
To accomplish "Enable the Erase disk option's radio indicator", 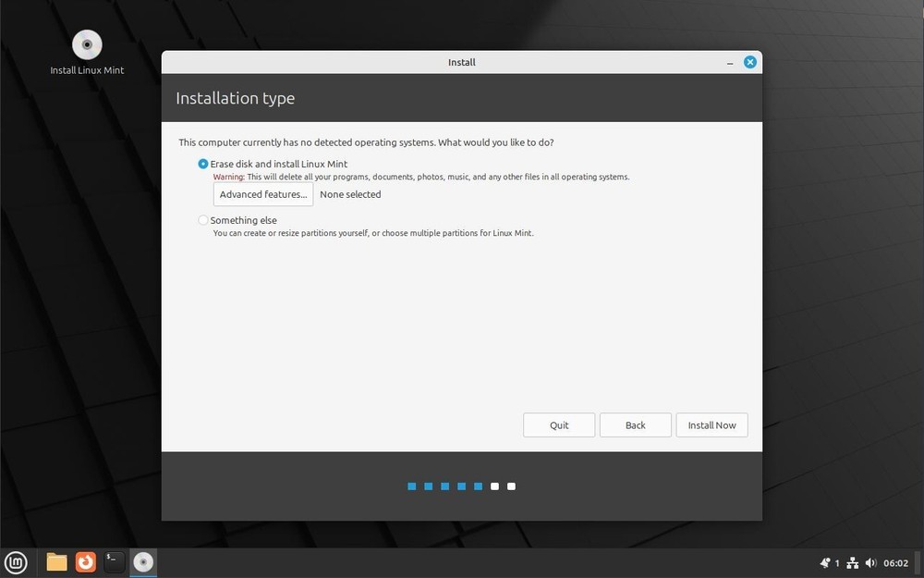I will click(x=202, y=164).
